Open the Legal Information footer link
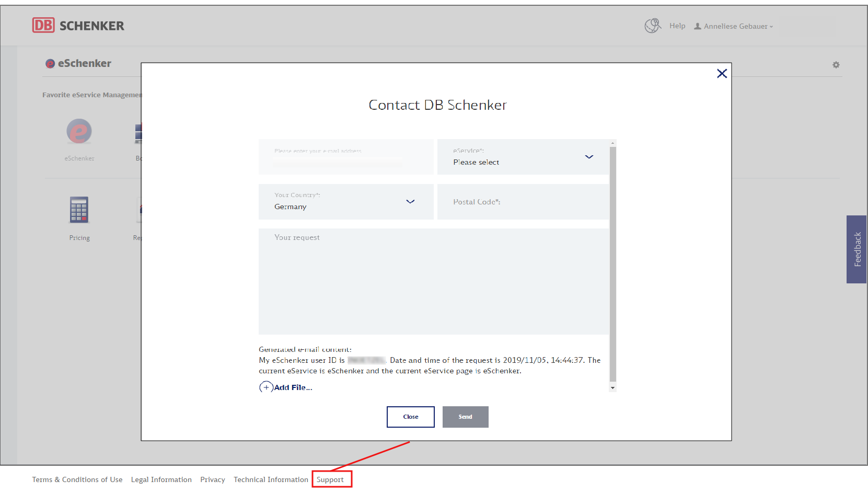This screenshot has height=492, width=868. click(161, 479)
